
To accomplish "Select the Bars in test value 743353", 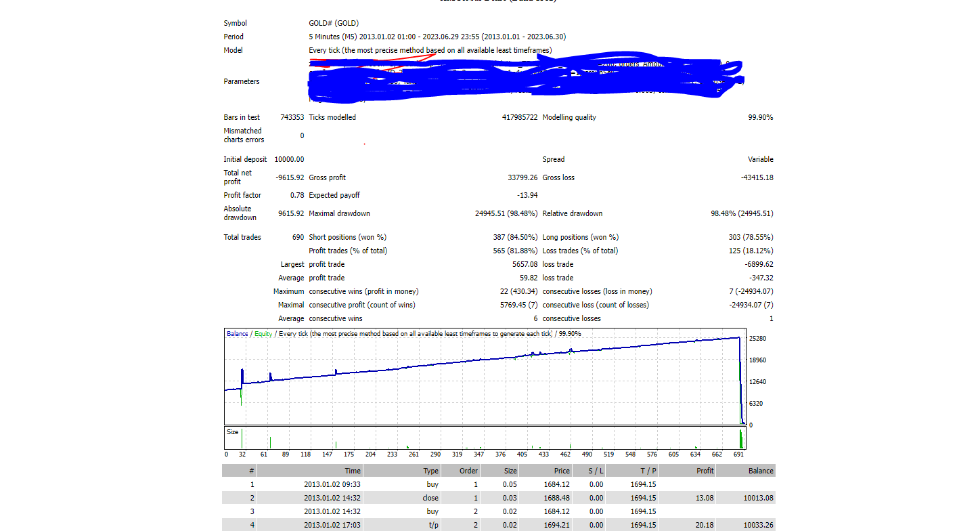I will 292,117.
